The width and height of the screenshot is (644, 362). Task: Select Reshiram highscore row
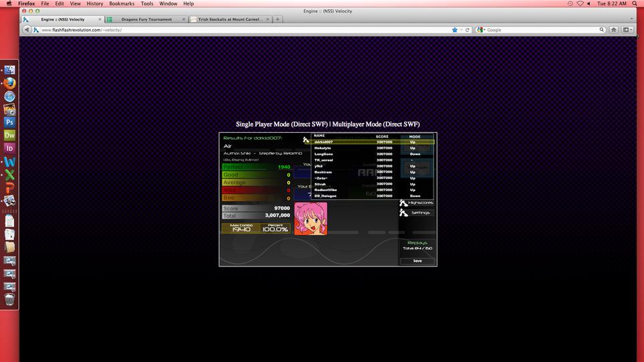(373, 172)
